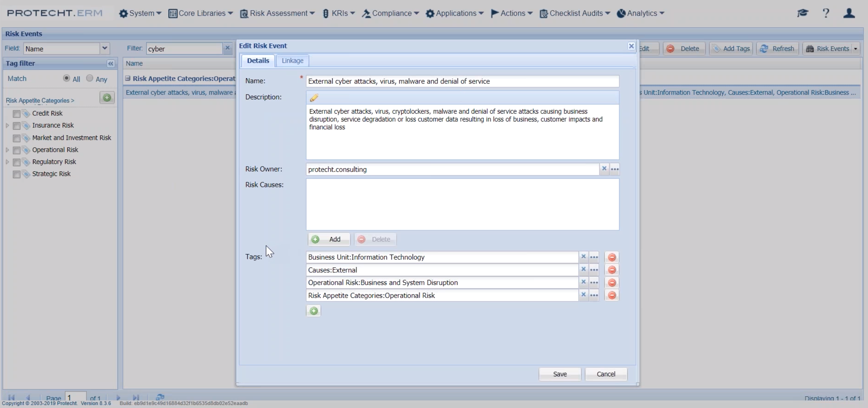This screenshot has height=408, width=868.
Task: Click the delete red icon on Operational Risk tag
Action: tap(612, 282)
